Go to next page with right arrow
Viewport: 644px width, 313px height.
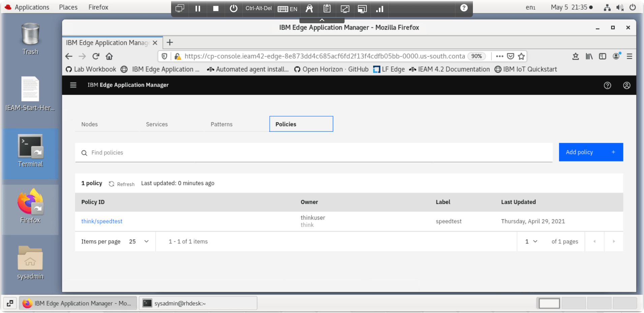click(x=614, y=242)
